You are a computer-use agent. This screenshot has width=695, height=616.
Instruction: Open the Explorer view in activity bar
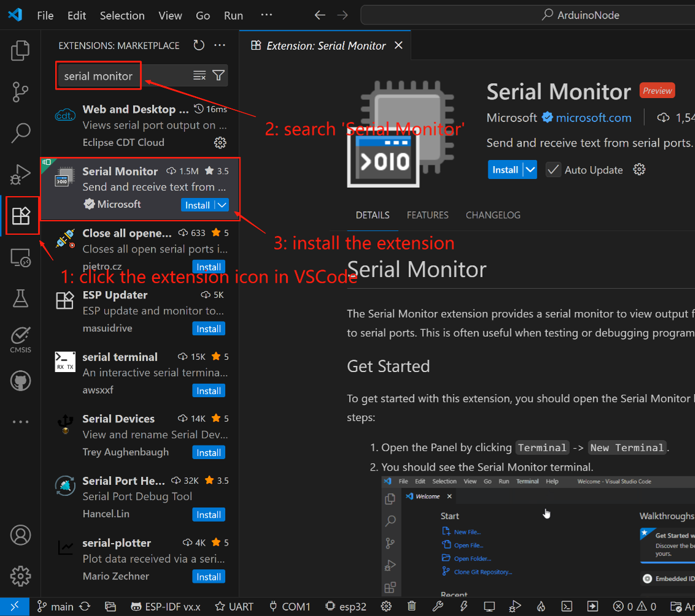(x=20, y=51)
